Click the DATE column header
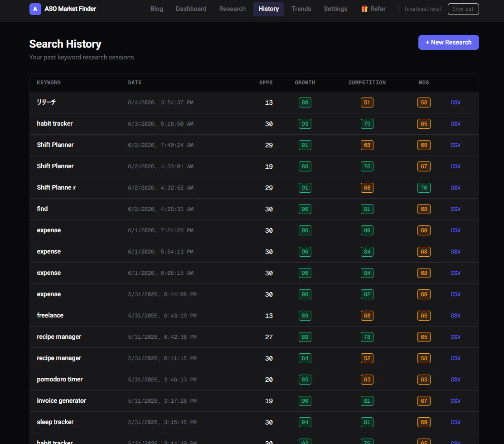Image resolution: width=504 pixels, height=444 pixels. pyautogui.click(x=135, y=83)
